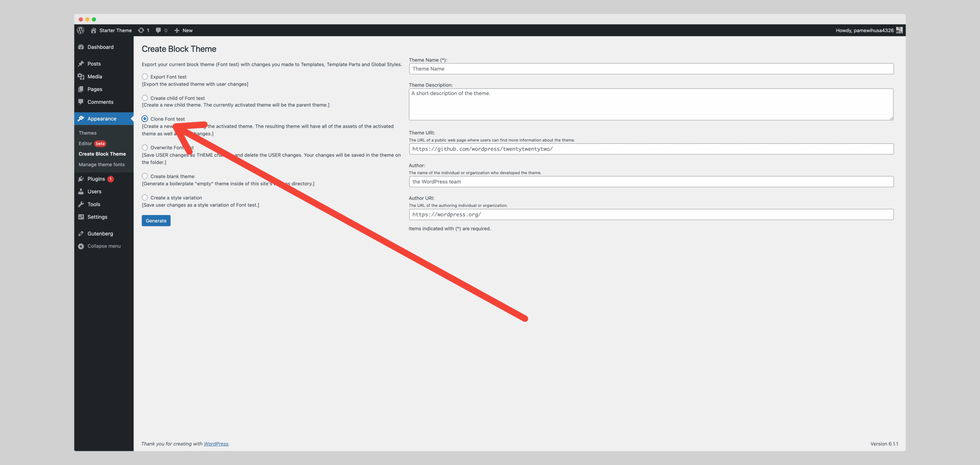Click the Comments sidebar icon
The height and width of the screenshot is (465, 980).
coord(81,102)
